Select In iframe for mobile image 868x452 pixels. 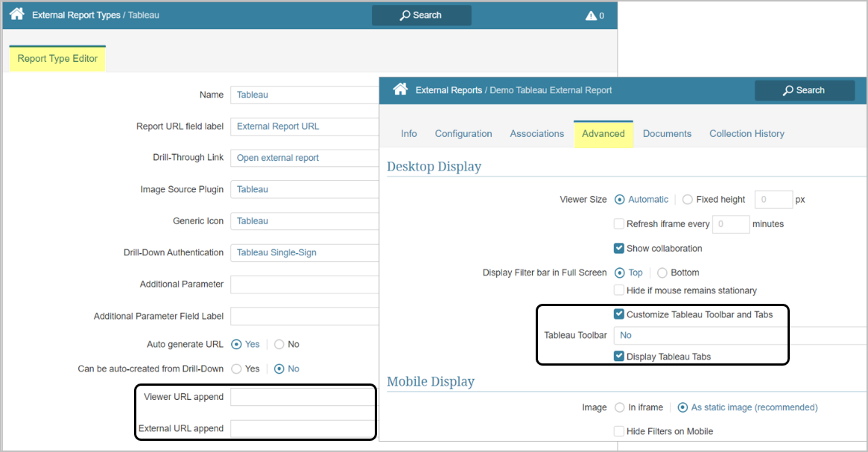point(619,407)
